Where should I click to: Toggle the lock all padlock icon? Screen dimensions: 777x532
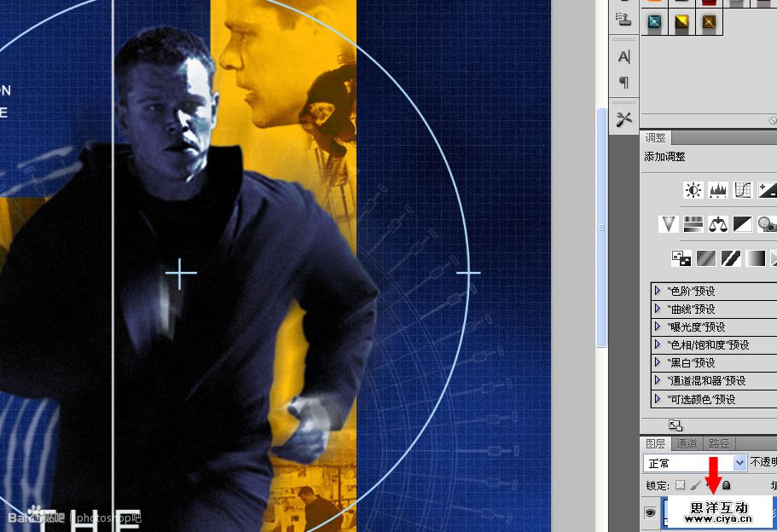[x=726, y=485]
